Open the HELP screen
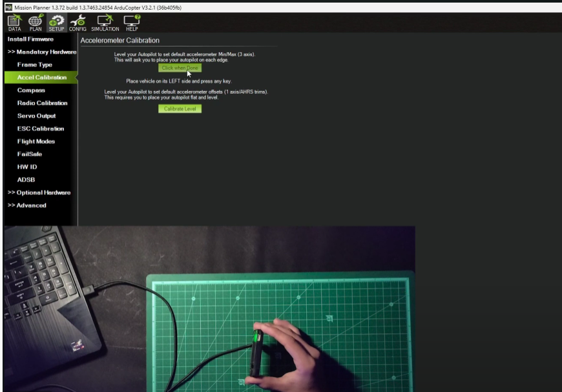Viewport: 562px width, 392px height. [131, 23]
